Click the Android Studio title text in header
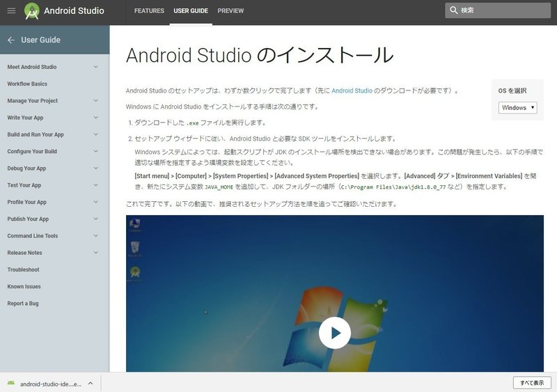 [74, 10]
